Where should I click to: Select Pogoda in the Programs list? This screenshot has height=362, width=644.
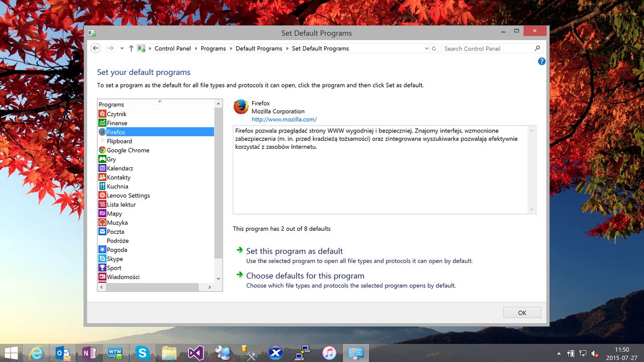[156, 250]
